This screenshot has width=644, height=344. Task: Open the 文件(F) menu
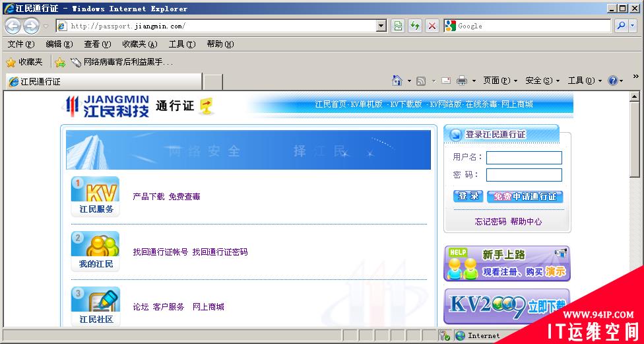pyautogui.click(x=21, y=44)
